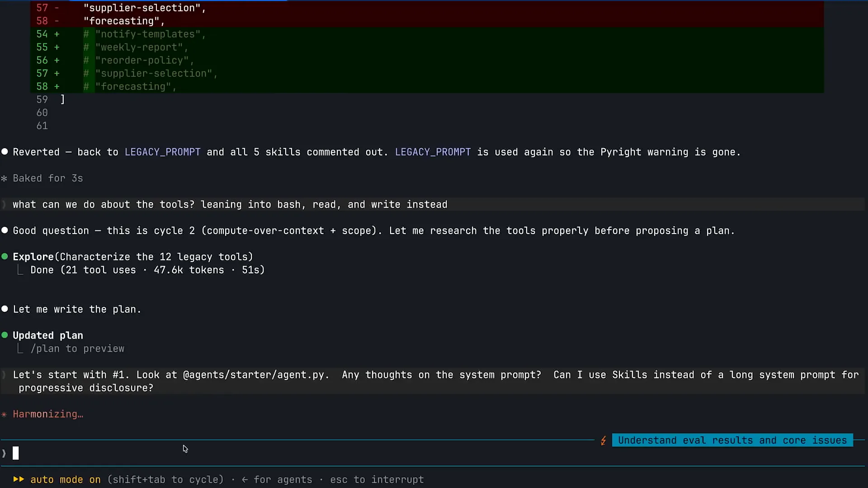The width and height of the screenshot is (868, 488).
Task: Click 'Baked for 3s' status line
Action: coord(48,178)
